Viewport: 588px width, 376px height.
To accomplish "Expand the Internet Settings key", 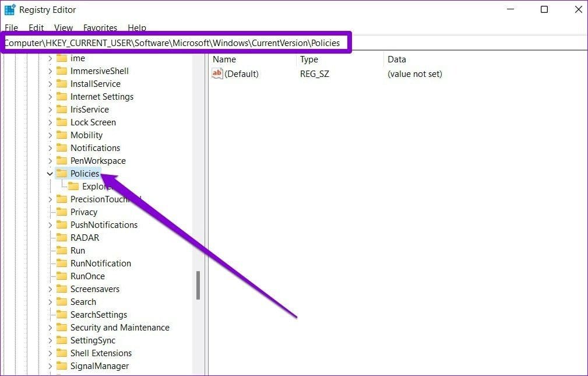I will pos(50,97).
